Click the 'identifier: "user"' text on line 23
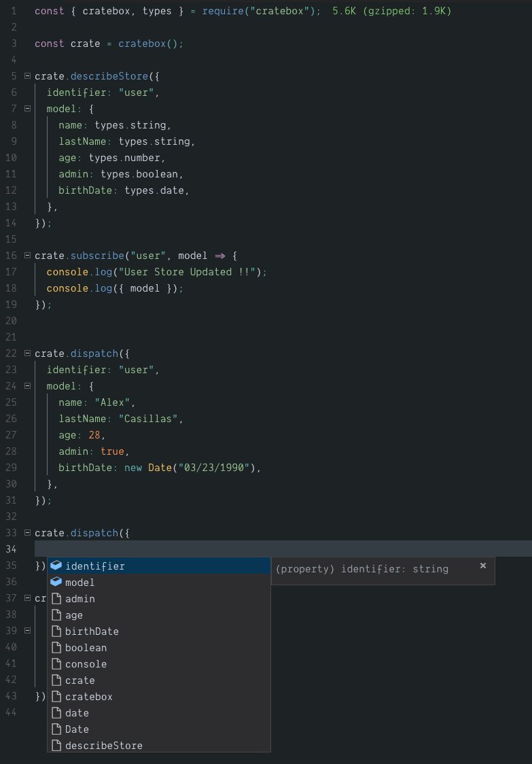Viewport: 532px width, 764px height. (101, 370)
